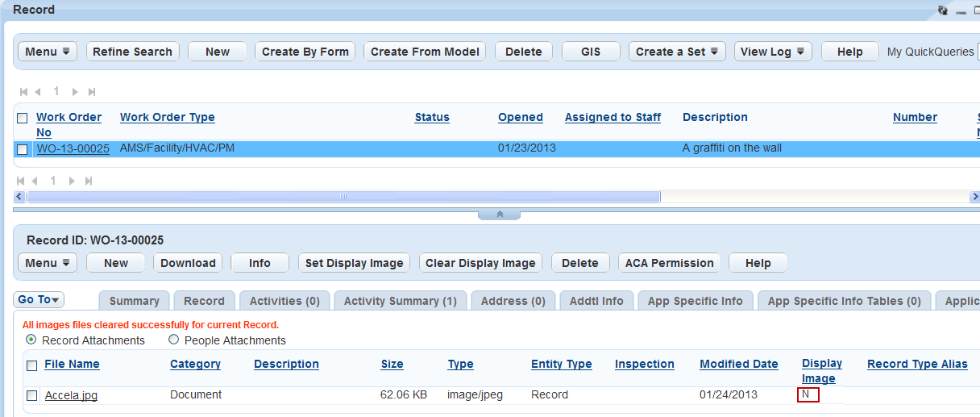Jump to last page using pager above work order list
The image size is (980, 417).
pyautogui.click(x=91, y=92)
